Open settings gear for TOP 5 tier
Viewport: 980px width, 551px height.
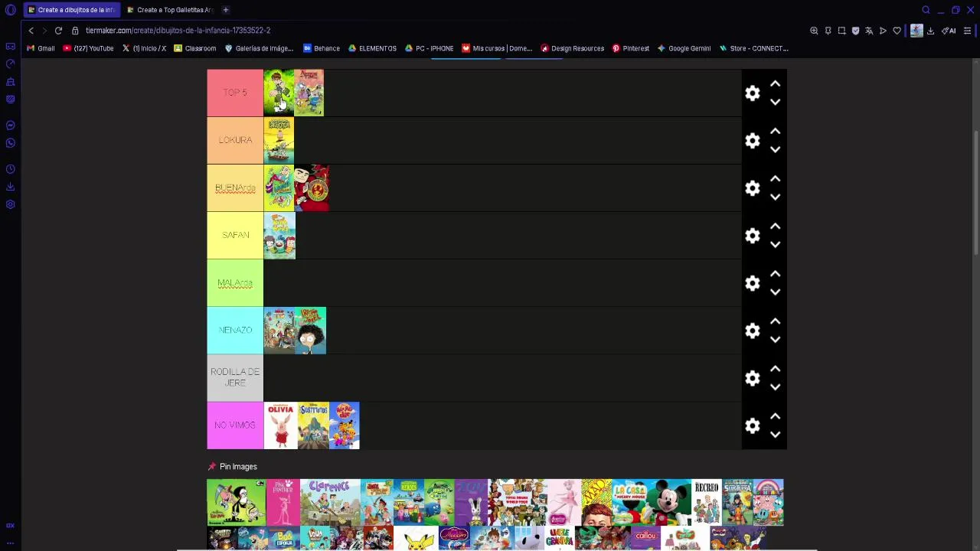pyautogui.click(x=753, y=93)
